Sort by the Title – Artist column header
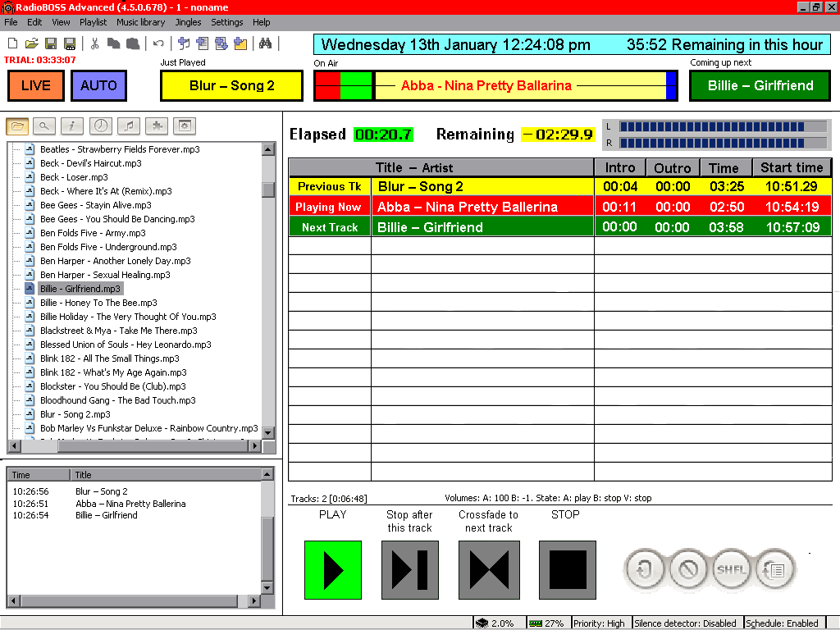The width and height of the screenshot is (840, 630). pos(441,167)
